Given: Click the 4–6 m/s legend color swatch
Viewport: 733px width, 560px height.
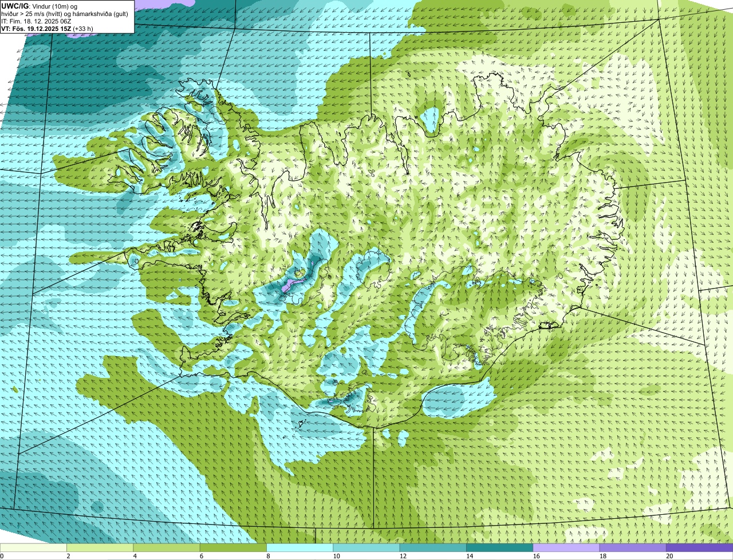Looking at the screenshot, I should (x=167, y=548).
